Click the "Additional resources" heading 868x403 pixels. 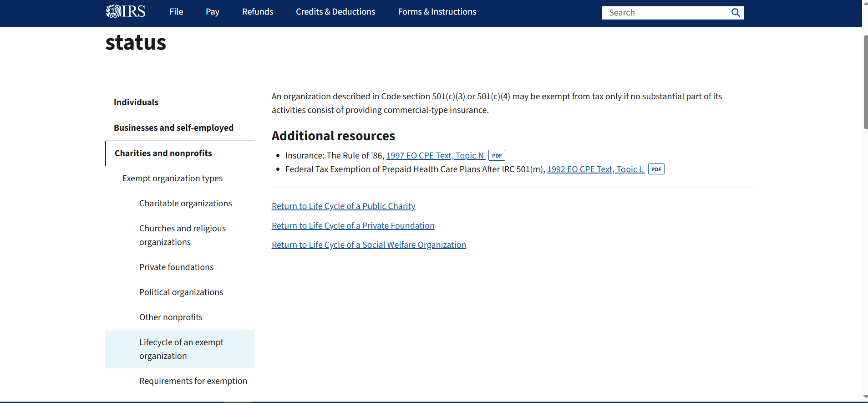(333, 136)
